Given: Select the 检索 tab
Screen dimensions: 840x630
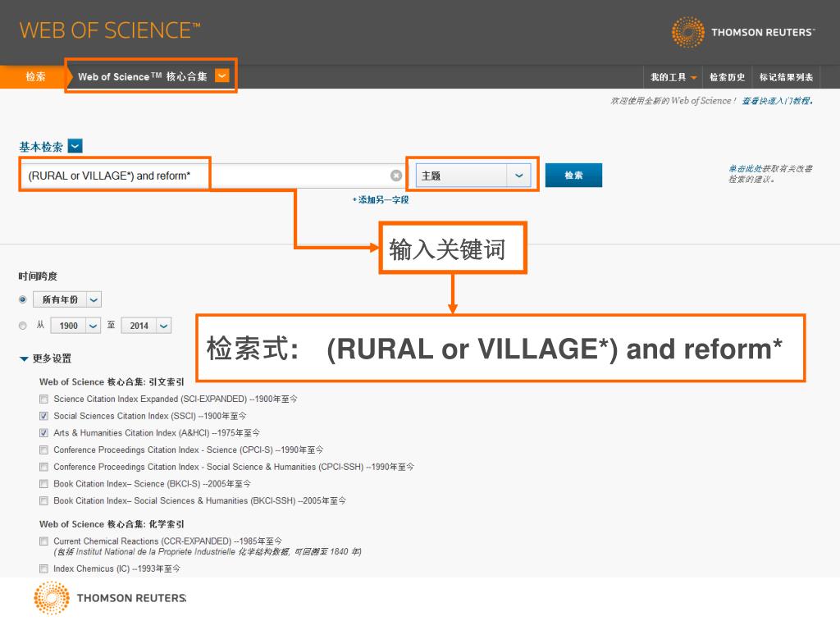Looking at the screenshot, I should (35, 76).
